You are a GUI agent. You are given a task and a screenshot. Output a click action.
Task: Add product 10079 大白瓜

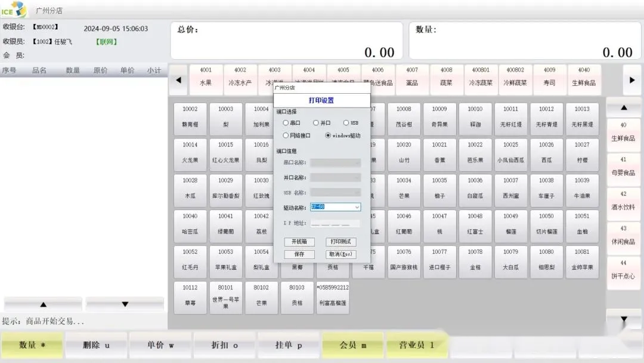coord(511,262)
